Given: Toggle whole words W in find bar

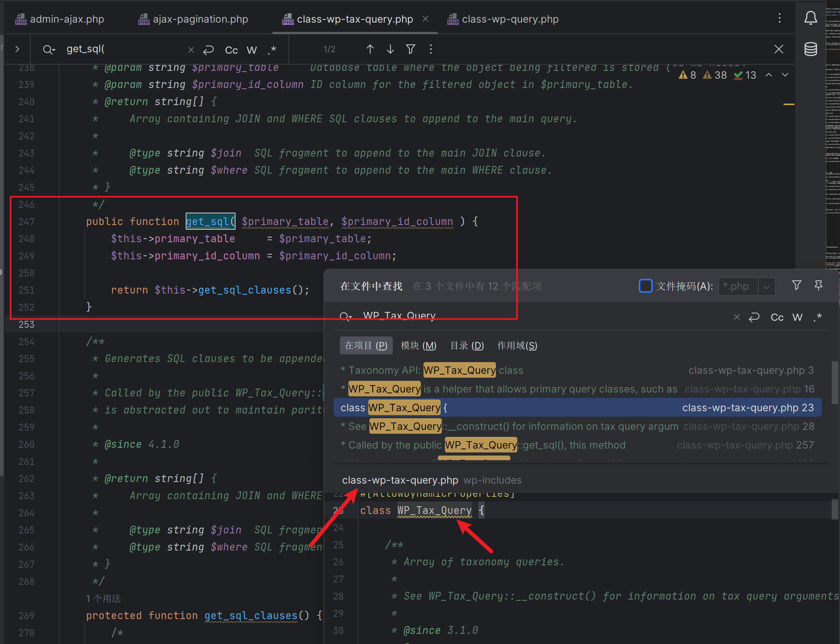Looking at the screenshot, I should pos(251,50).
